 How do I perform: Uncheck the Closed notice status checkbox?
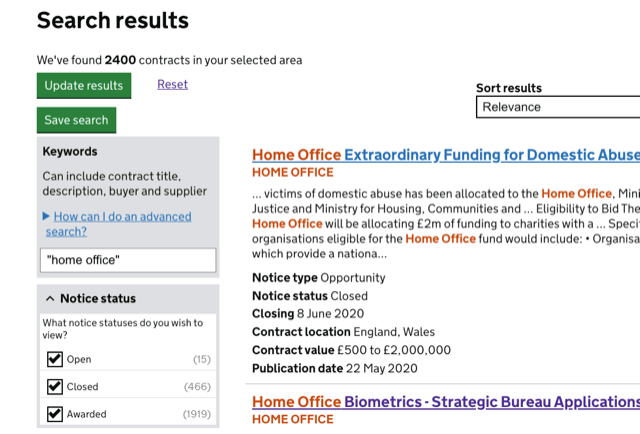(x=55, y=387)
